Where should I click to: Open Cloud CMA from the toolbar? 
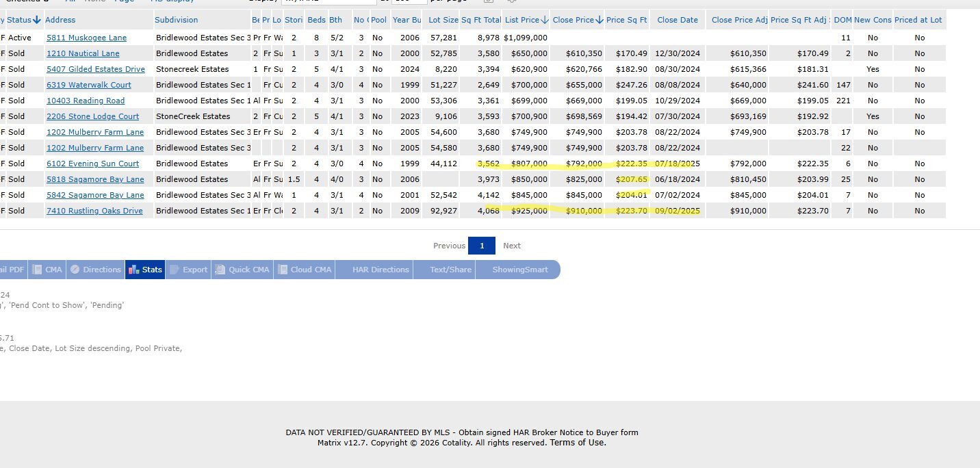304,270
